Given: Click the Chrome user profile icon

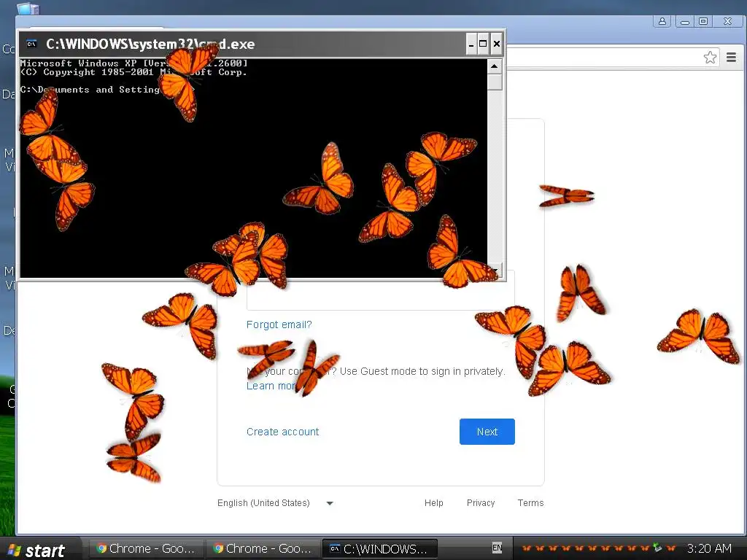Looking at the screenshot, I should (x=662, y=21).
